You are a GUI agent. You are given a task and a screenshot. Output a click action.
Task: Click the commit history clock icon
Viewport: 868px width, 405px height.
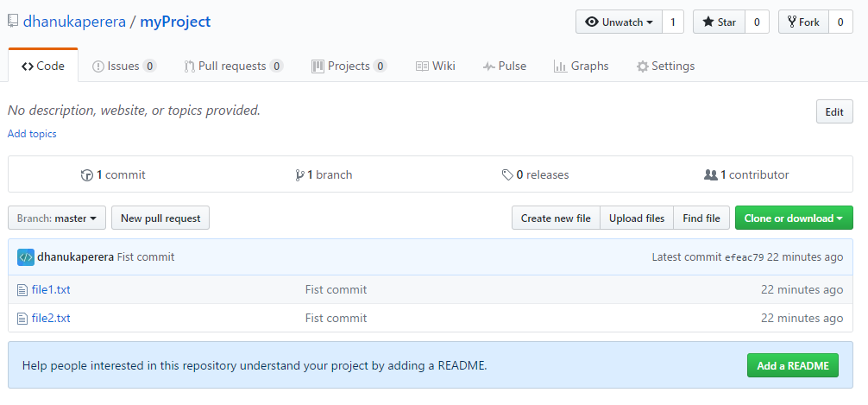(x=87, y=175)
